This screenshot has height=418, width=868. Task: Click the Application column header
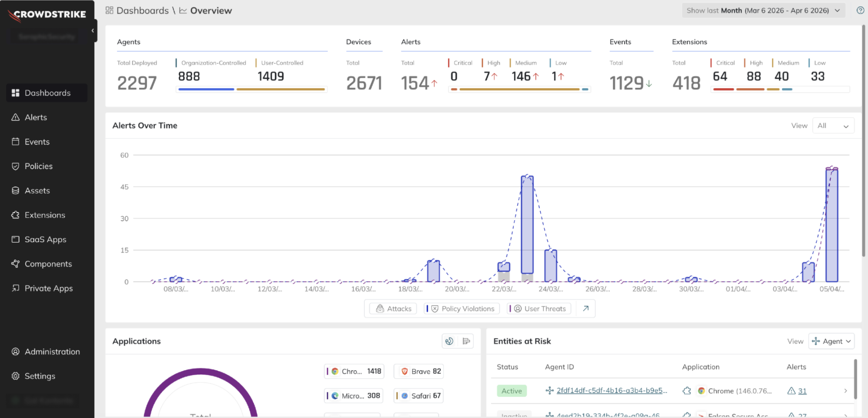pos(701,367)
